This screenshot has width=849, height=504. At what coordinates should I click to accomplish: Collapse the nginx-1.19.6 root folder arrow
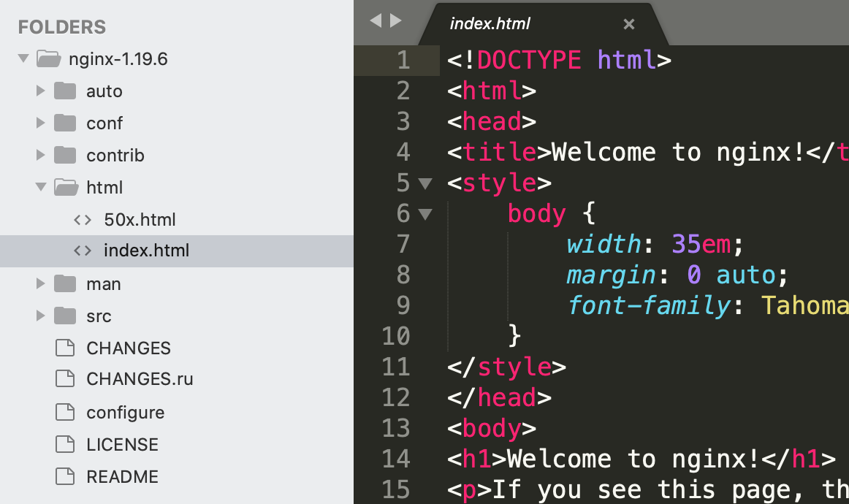(x=23, y=58)
